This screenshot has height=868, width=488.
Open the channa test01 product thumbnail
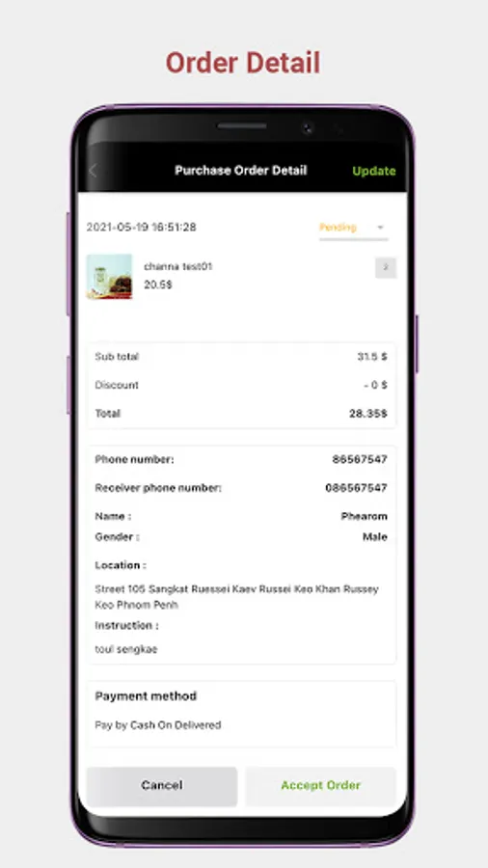click(x=110, y=276)
